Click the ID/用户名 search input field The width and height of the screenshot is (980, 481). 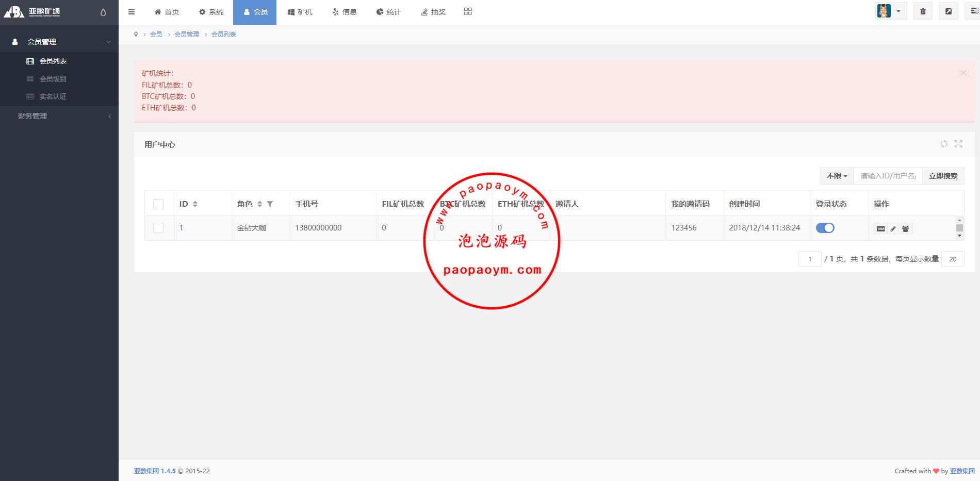point(888,176)
